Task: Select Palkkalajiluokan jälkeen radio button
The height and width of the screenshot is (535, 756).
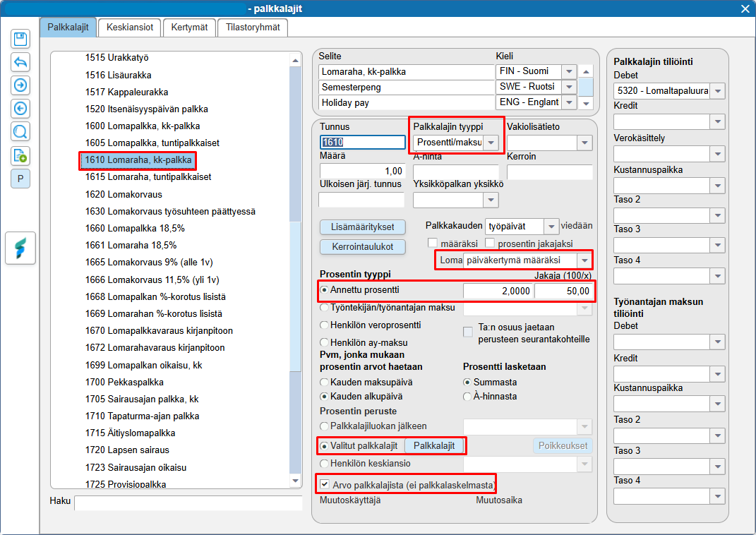Action: (x=325, y=426)
